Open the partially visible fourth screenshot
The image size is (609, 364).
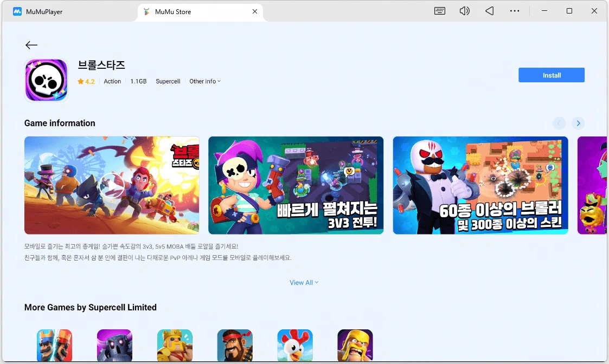[592, 185]
